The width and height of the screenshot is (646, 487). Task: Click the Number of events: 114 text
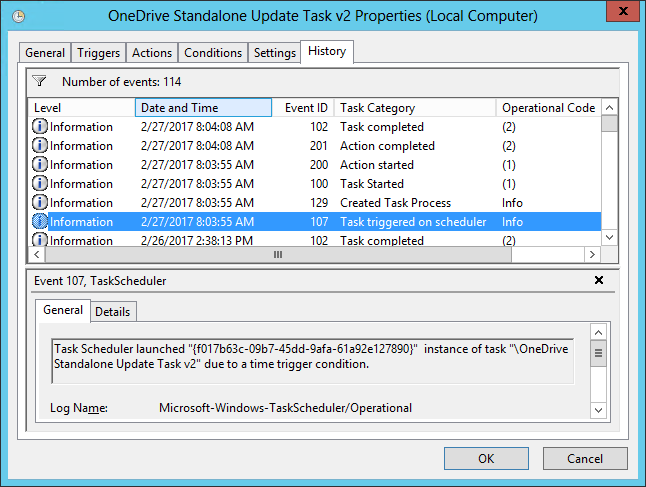[x=122, y=82]
